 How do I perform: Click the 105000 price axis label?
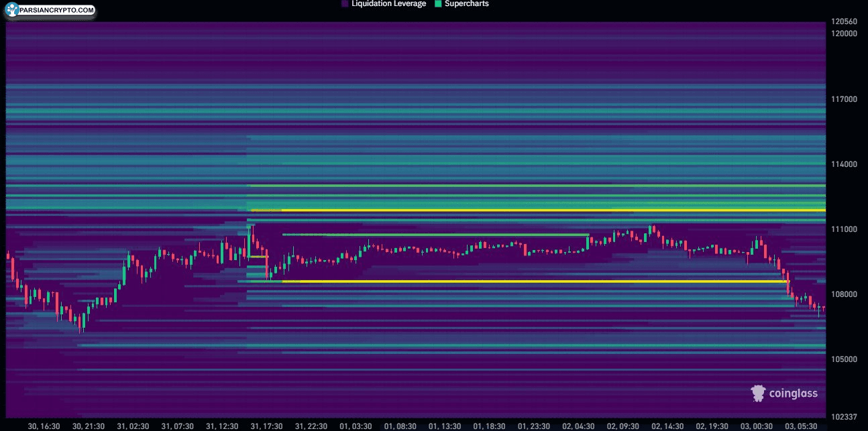(844, 359)
